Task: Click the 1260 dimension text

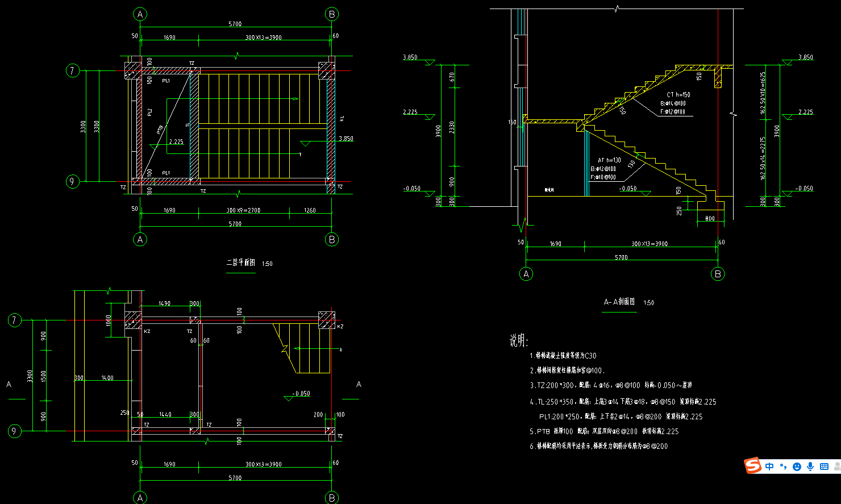Action: (310, 210)
